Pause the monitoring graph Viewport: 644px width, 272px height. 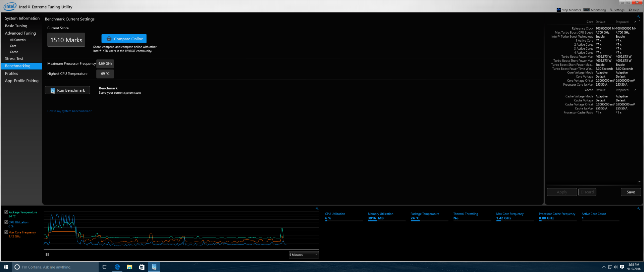click(47, 255)
